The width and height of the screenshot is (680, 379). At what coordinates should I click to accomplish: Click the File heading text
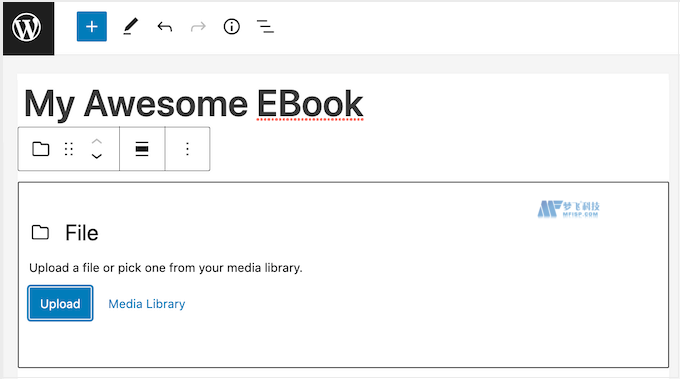coord(82,233)
